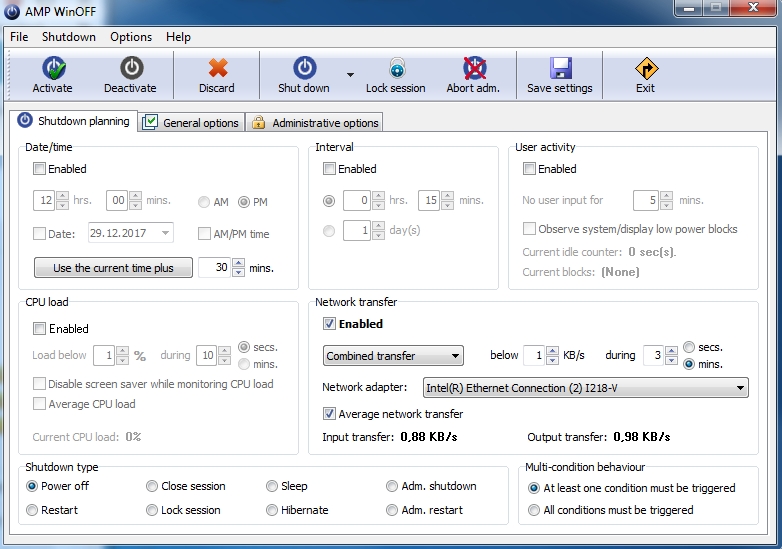Click the Activate toolbar icon
Image resolution: width=782 pixels, height=549 pixels.
52,69
